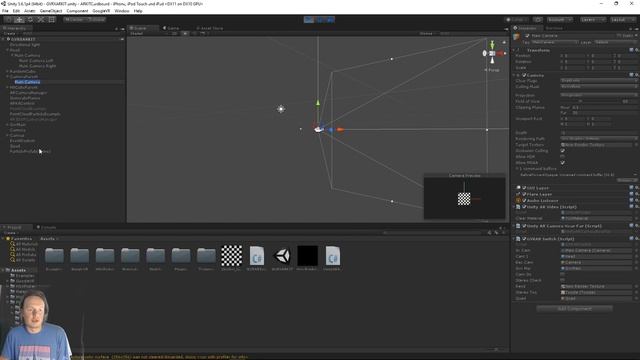Select Main Camera in the Hierarchy
This screenshot has height=360, width=640.
coord(27,82)
